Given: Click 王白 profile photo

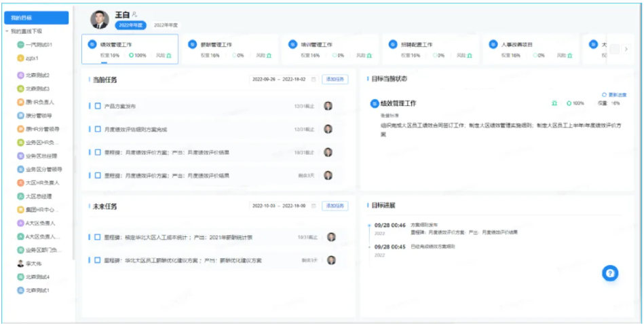Looking at the screenshot, I should click(100, 19).
